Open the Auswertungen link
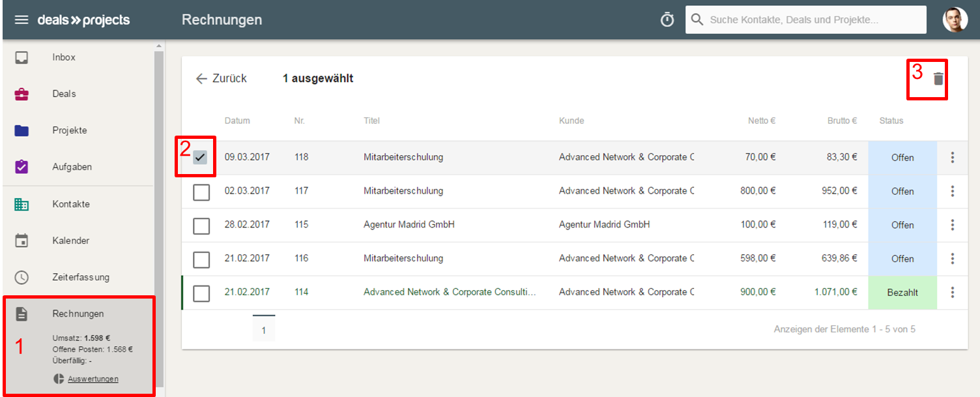Screen dimensions: 980x397 click(x=93, y=379)
